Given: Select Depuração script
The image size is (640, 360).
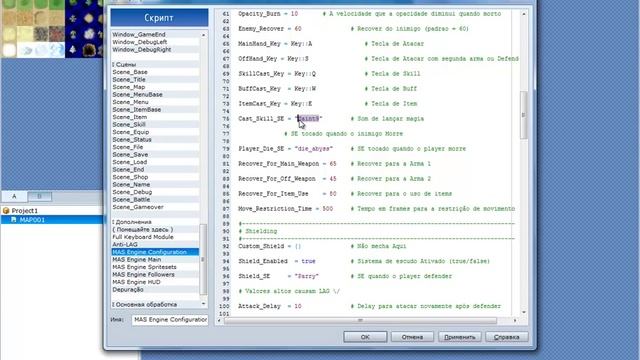Looking at the screenshot, I should pyautogui.click(x=156, y=289).
